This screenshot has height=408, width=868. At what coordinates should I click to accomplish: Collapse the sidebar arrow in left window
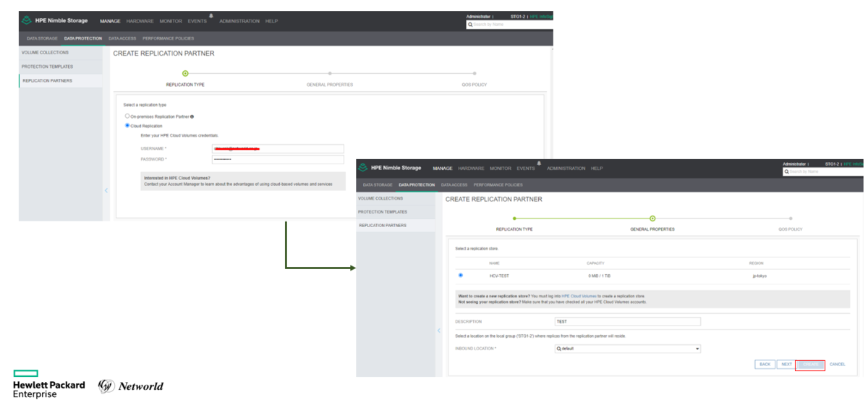pyautogui.click(x=106, y=190)
